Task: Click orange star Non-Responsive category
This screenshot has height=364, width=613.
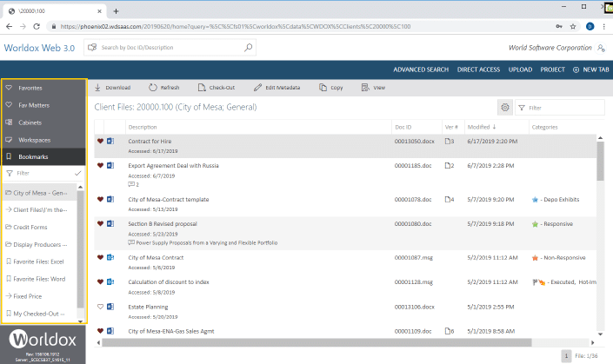Action: [x=536, y=258]
